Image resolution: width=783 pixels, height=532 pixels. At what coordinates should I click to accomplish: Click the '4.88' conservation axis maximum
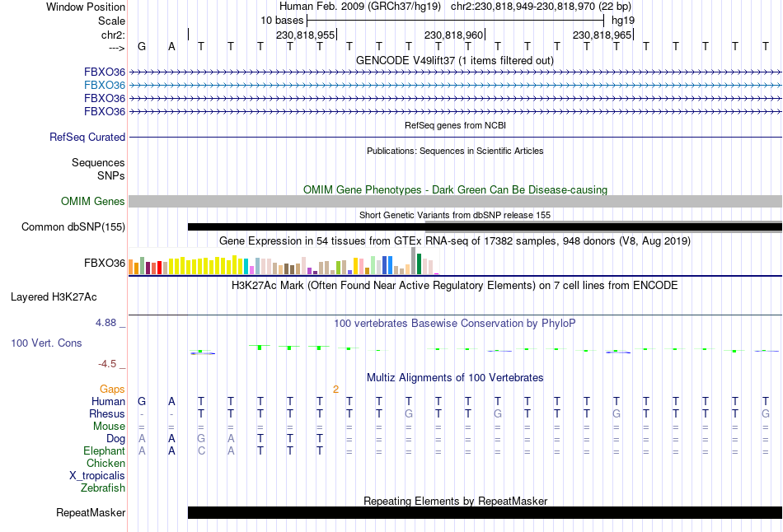[x=105, y=323]
